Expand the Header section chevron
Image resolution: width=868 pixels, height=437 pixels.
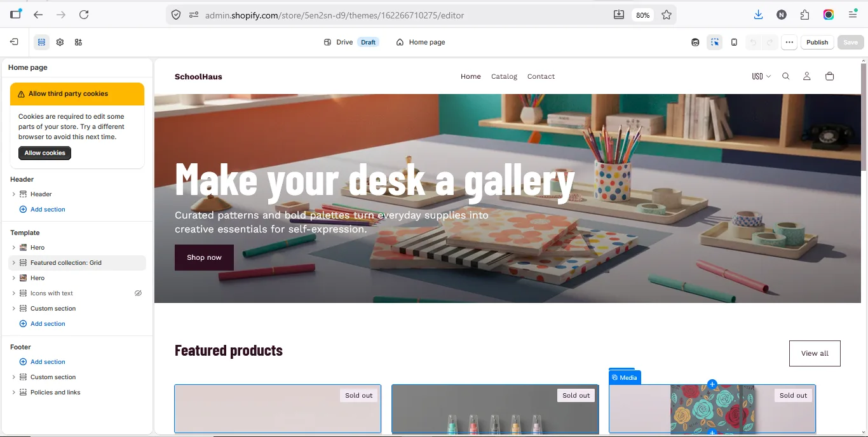coord(13,194)
